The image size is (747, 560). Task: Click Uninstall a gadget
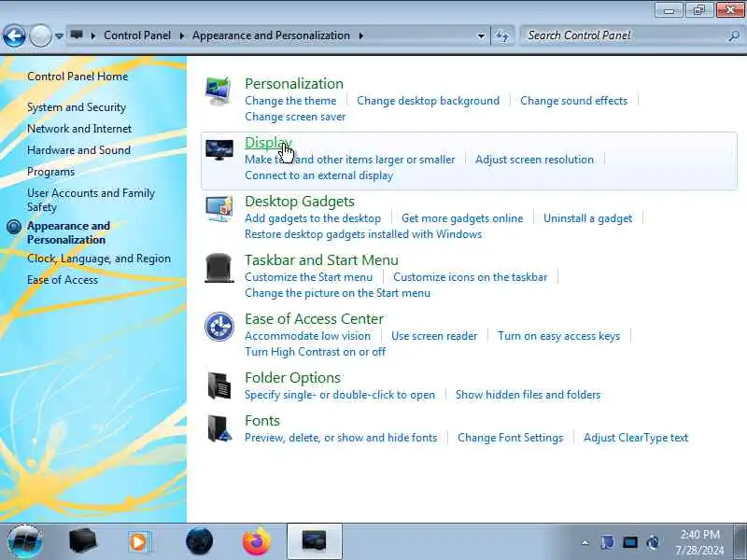588,218
